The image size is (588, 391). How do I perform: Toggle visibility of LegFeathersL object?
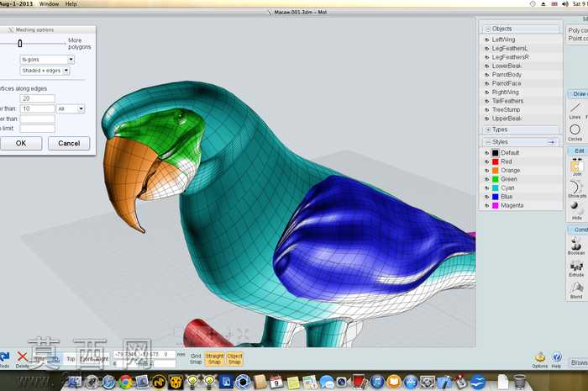pos(486,49)
